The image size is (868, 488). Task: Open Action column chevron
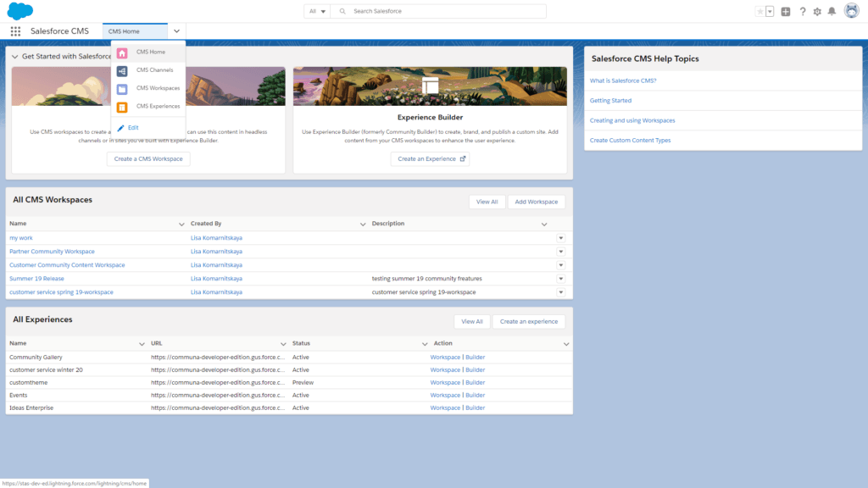pos(566,344)
